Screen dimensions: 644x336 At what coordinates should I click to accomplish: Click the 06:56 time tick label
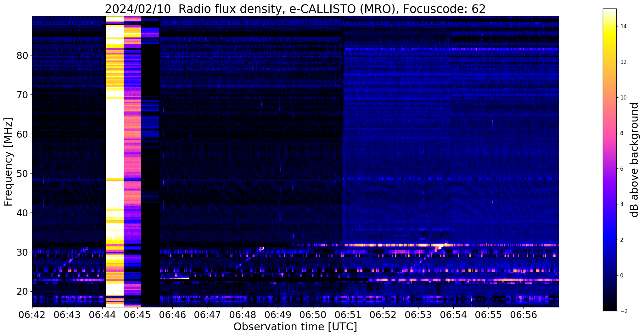tap(524, 315)
